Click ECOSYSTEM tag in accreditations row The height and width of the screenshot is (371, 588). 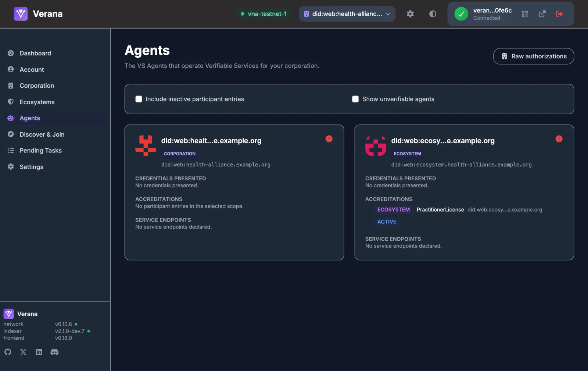pos(394,210)
